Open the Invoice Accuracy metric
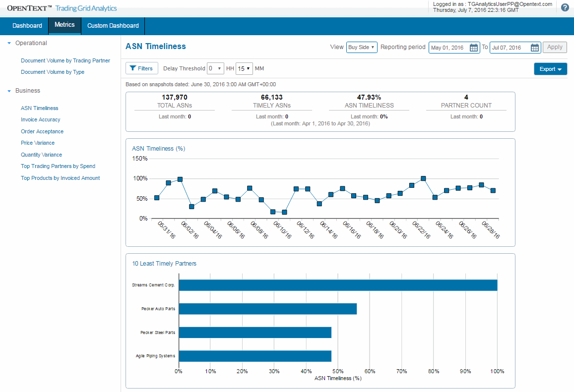This screenshot has width=574, height=392. (x=40, y=119)
